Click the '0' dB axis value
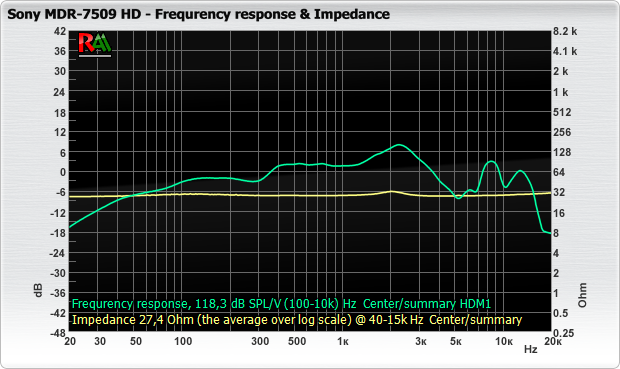This screenshot has height=369, width=620. pos(63,172)
